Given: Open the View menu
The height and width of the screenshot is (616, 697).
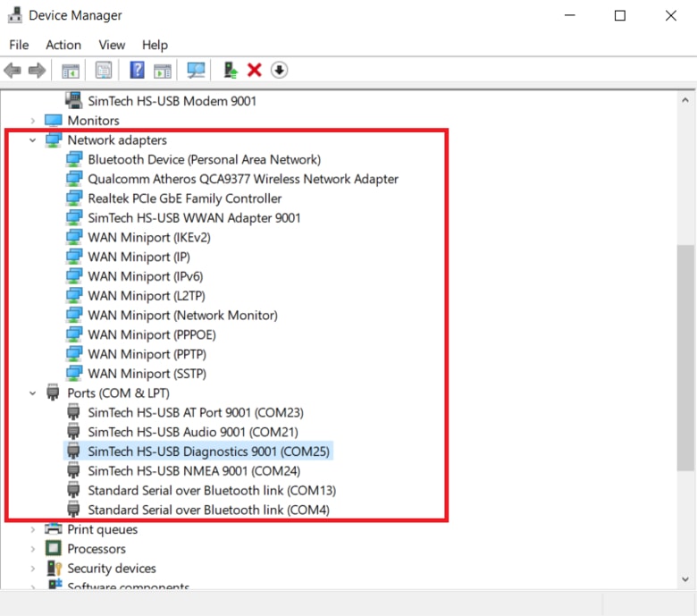Looking at the screenshot, I should (x=112, y=45).
